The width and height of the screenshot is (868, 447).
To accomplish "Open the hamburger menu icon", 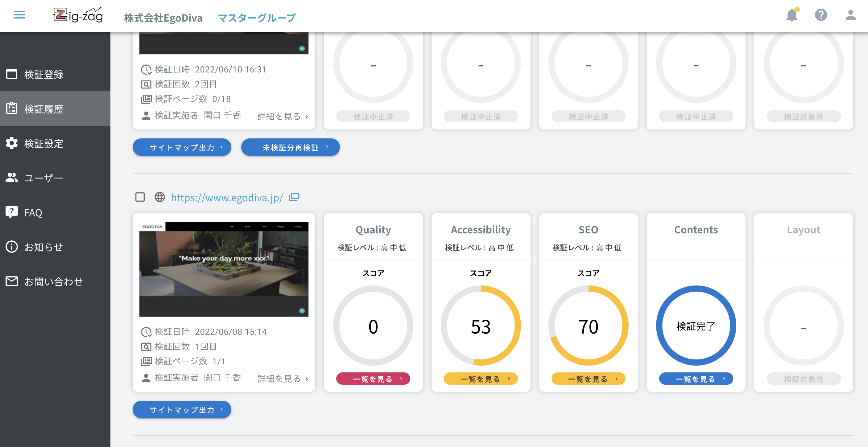I will pyautogui.click(x=19, y=15).
